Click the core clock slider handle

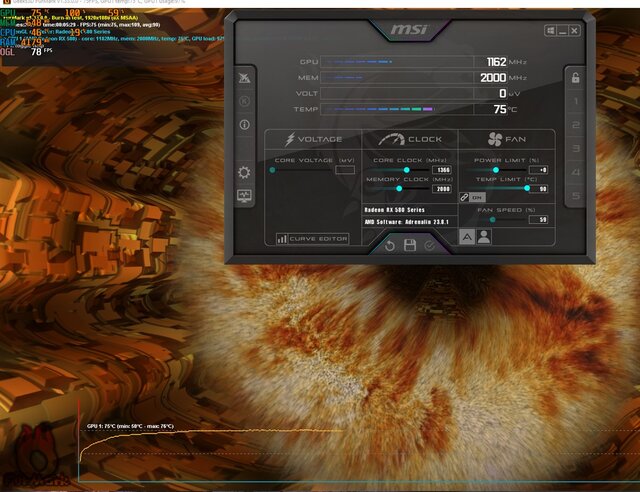405,170
